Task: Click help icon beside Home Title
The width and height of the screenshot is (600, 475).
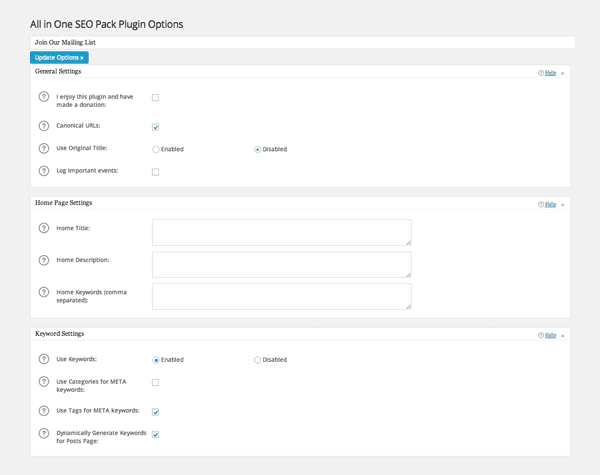Action: pyautogui.click(x=44, y=228)
